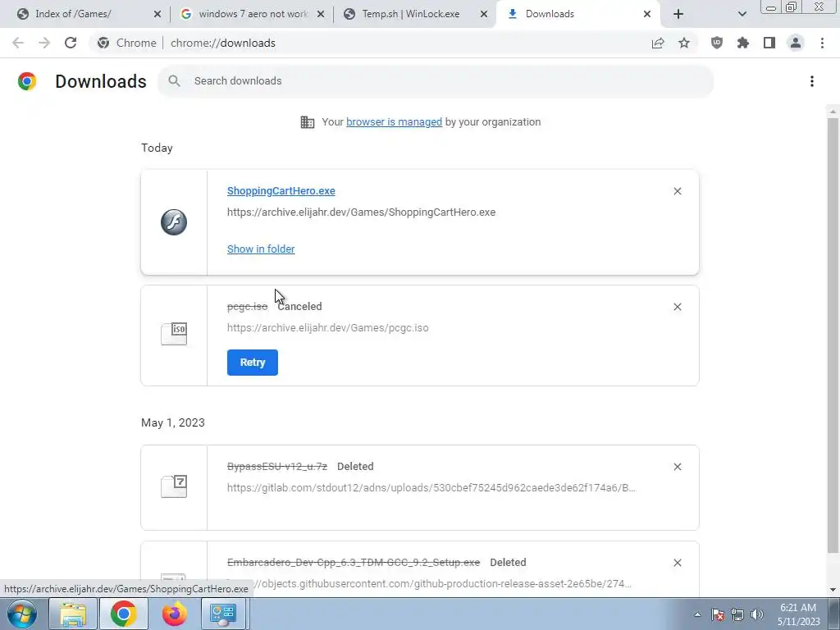Close the Index of /Games/ tab
The image size is (840, 630).
(x=157, y=14)
